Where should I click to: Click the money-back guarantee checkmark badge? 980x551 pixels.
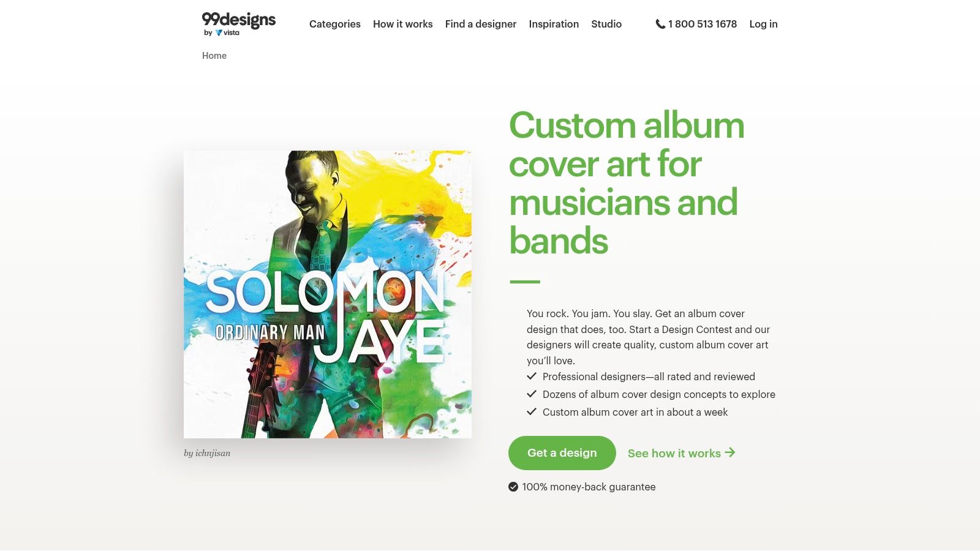coord(513,487)
